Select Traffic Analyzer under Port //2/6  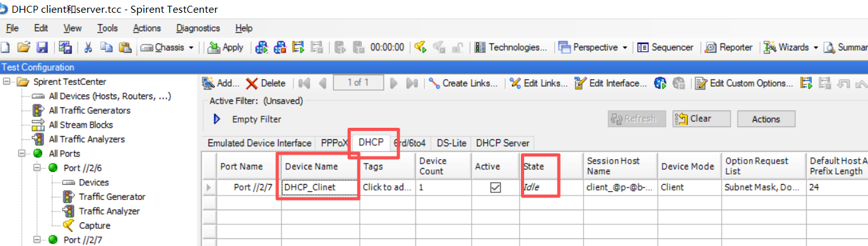click(x=109, y=211)
